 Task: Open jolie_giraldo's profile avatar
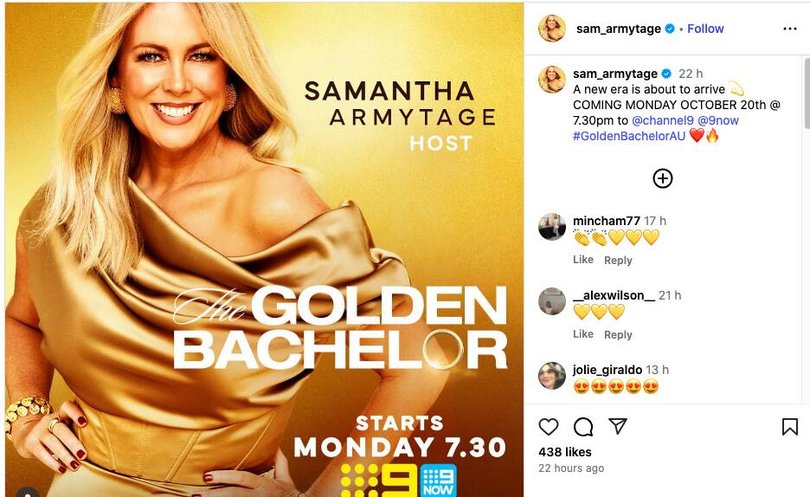click(552, 376)
